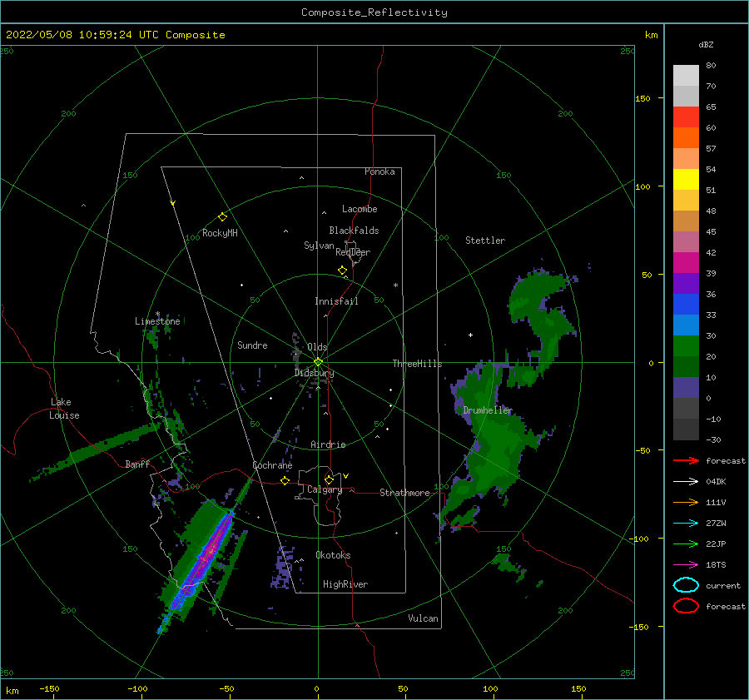The image size is (749, 700).
Task: Click the Lake Louise label
Action: click(x=64, y=409)
